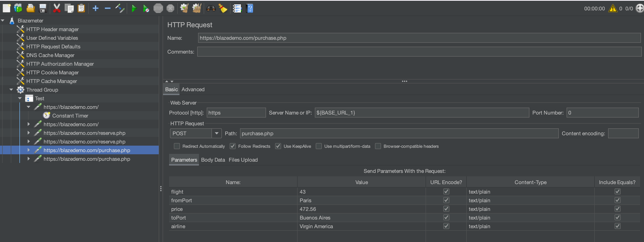Click the Function helper list icon
644x242 pixels.
pyautogui.click(x=237, y=8)
